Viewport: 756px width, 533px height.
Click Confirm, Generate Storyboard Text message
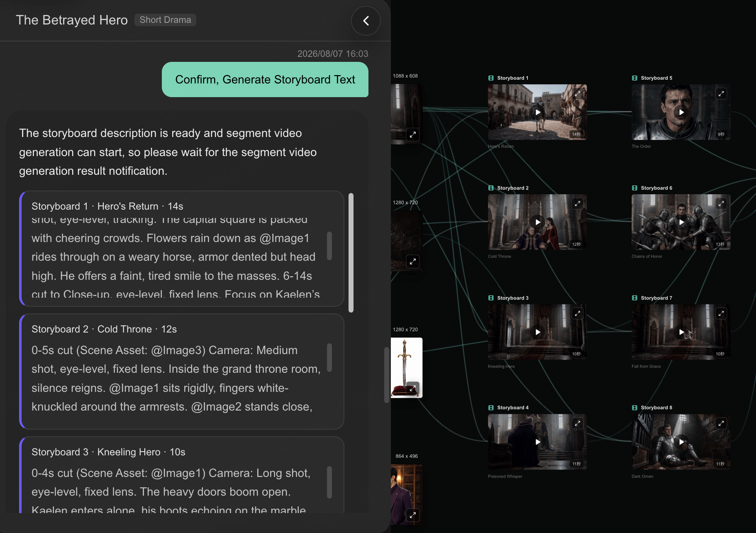265,80
